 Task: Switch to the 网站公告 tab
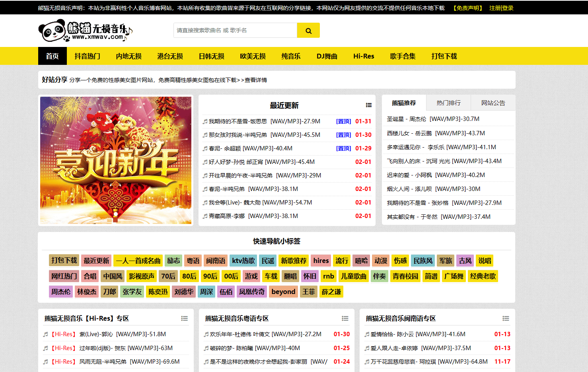tap(493, 103)
